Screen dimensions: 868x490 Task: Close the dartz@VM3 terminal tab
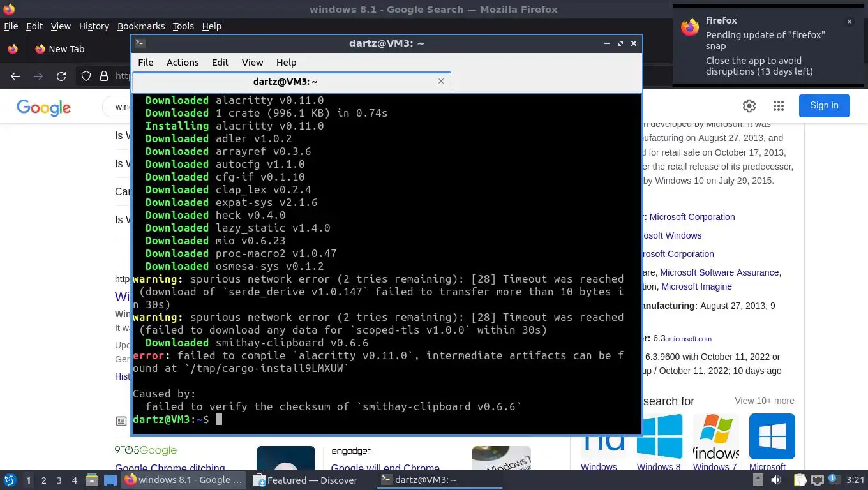point(440,81)
